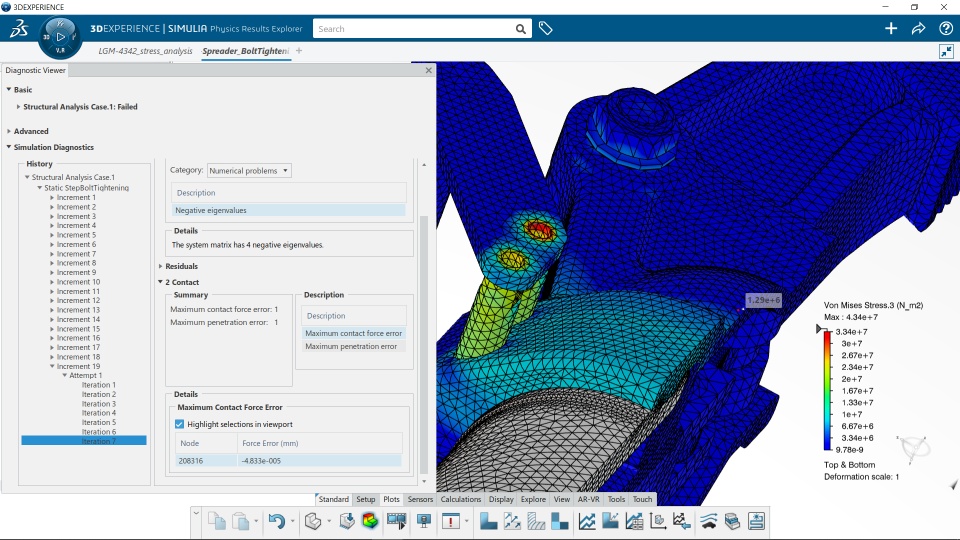Click the 3DS logo icon
Image resolution: width=960 pixels, height=540 pixels.
pyautogui.click(x=18, y=28)
